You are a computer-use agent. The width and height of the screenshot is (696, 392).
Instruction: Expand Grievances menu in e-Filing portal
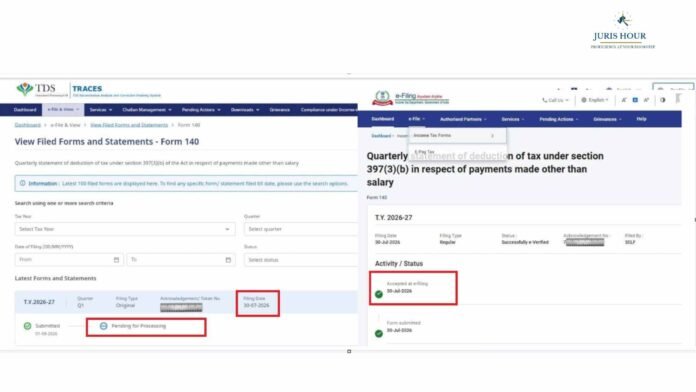(x=607, y=119)
